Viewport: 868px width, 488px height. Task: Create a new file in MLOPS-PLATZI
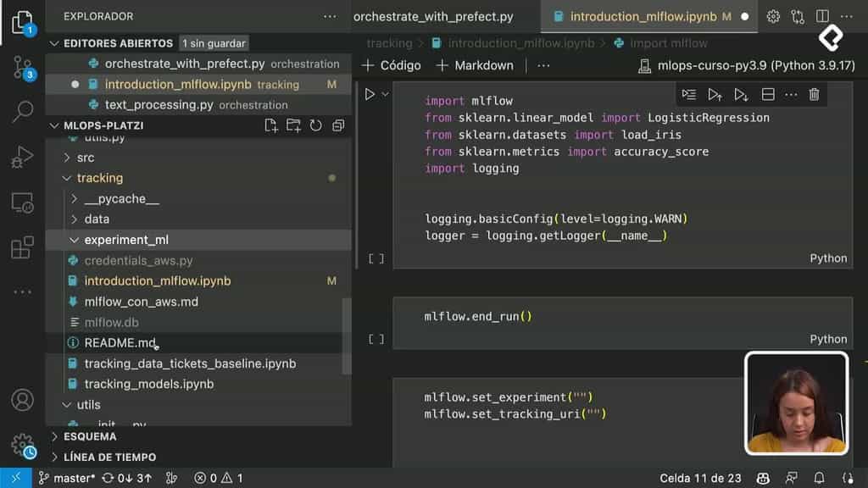[x=271, y=126]
